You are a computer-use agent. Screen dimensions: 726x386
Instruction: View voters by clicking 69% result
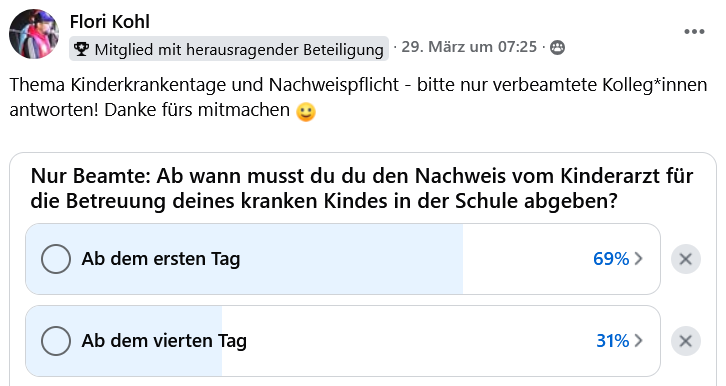[611, 258]
